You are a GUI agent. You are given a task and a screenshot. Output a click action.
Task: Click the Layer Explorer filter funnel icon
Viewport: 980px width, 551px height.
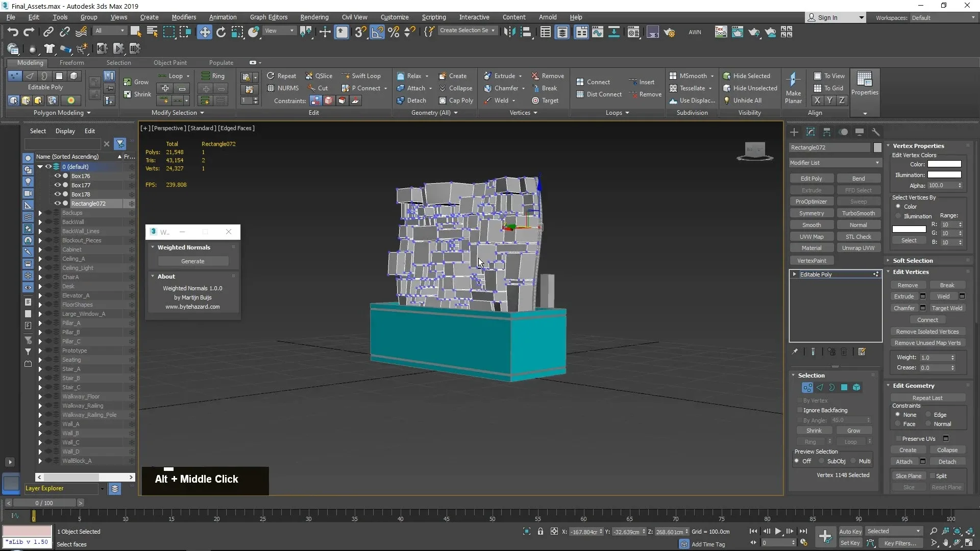click(x=120, y=144)
